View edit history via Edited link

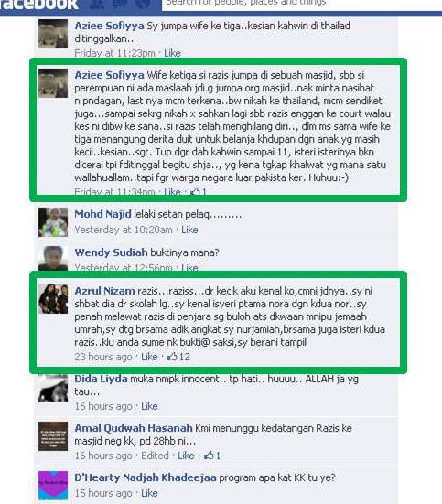point(155,456)
